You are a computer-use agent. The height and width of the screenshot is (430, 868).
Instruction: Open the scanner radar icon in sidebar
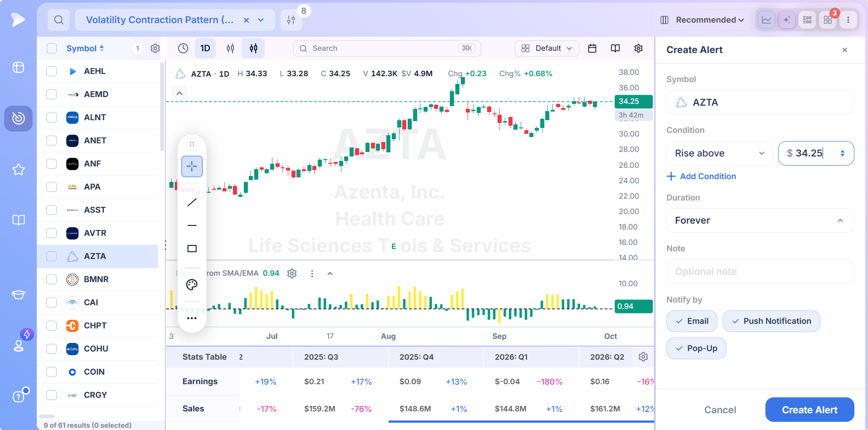click(18, 118)
